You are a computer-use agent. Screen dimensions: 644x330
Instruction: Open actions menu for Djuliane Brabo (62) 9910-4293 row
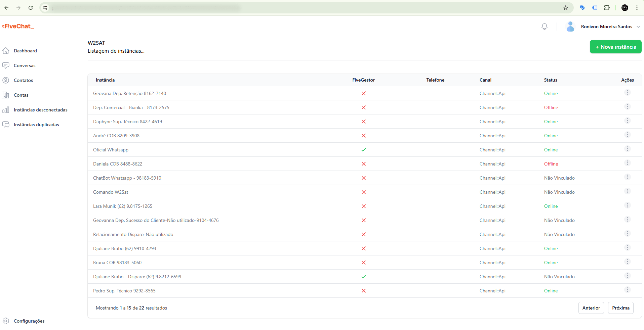pos(627,247)
